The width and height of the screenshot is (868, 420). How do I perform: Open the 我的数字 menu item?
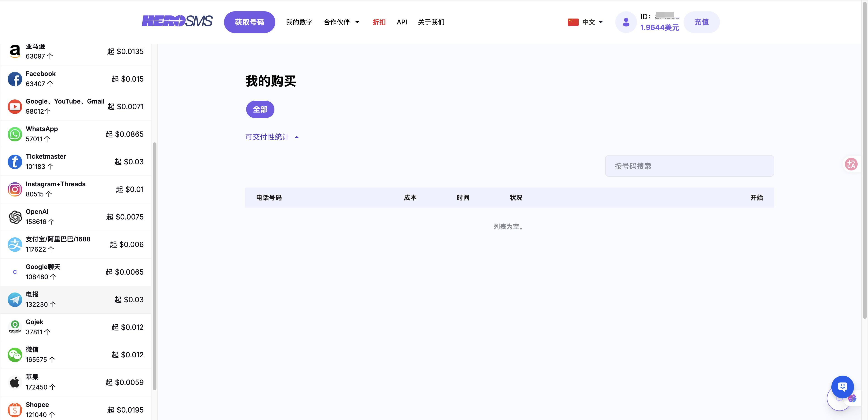[x=299, y=22]
